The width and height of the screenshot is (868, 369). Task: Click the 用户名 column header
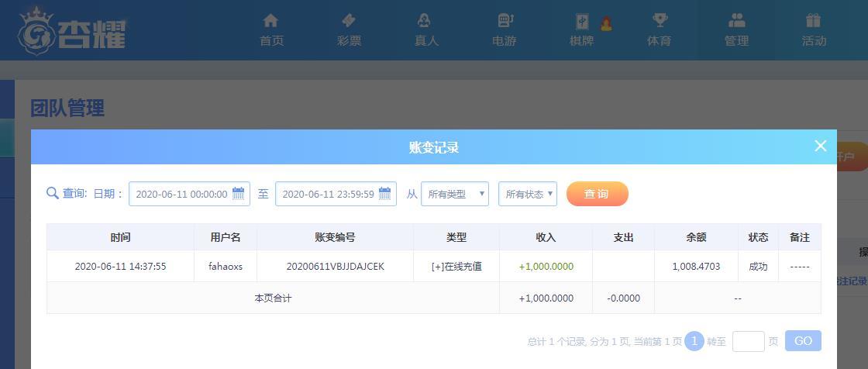pyautogui.click(x=226, y=237)
